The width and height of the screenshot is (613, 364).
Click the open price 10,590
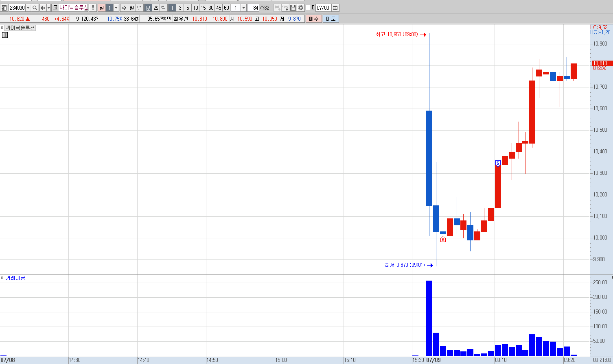pyautogui.click(x=245, y=19)
